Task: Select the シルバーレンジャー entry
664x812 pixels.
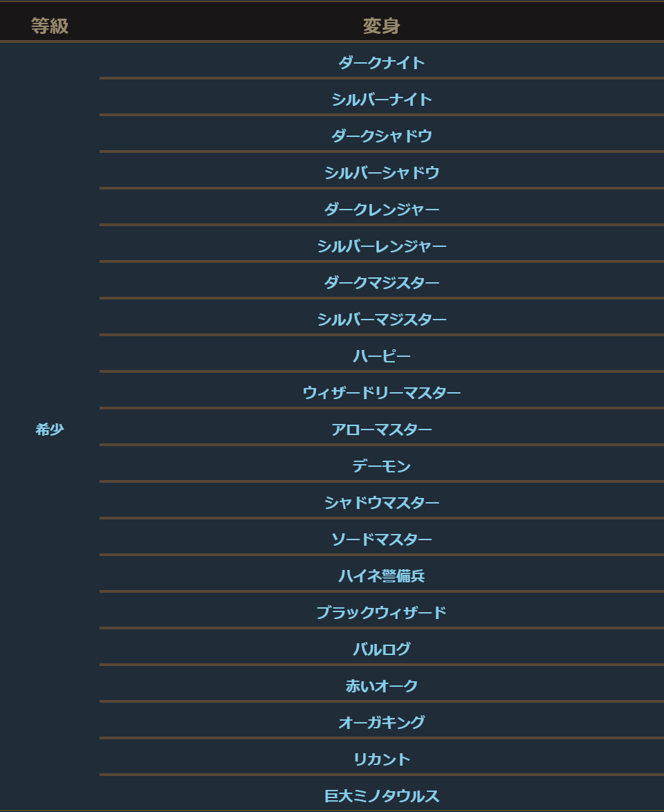Action: point(381,246)
